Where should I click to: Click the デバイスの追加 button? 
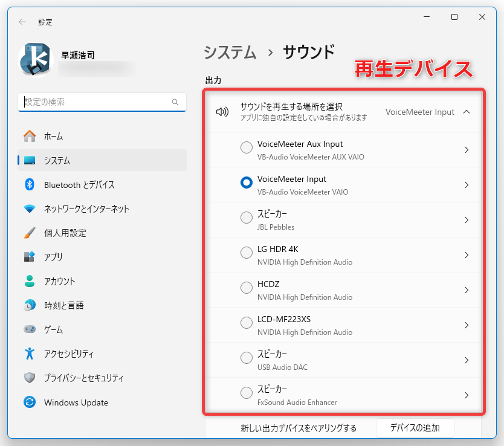pos(415,428)
